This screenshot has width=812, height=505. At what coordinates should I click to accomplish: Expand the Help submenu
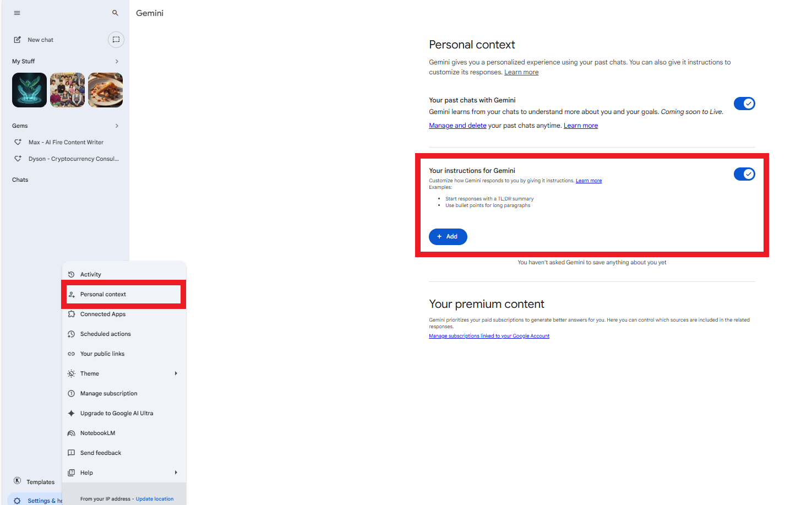tap(176, 472)
